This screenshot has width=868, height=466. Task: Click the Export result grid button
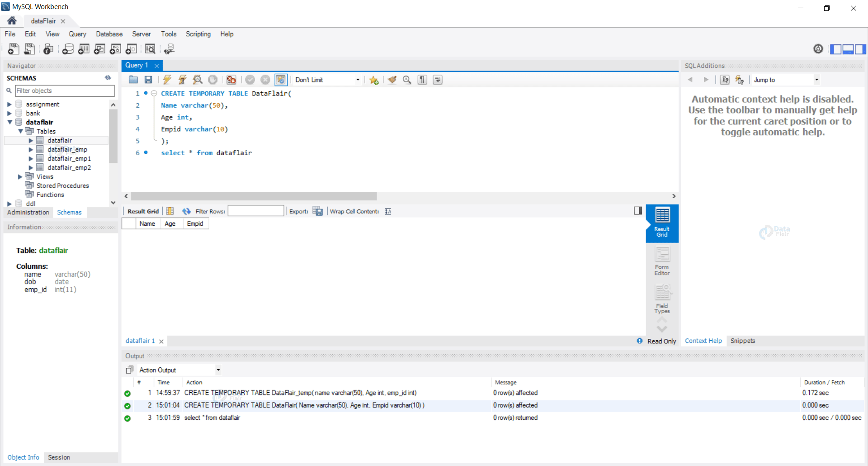(318, 211)
